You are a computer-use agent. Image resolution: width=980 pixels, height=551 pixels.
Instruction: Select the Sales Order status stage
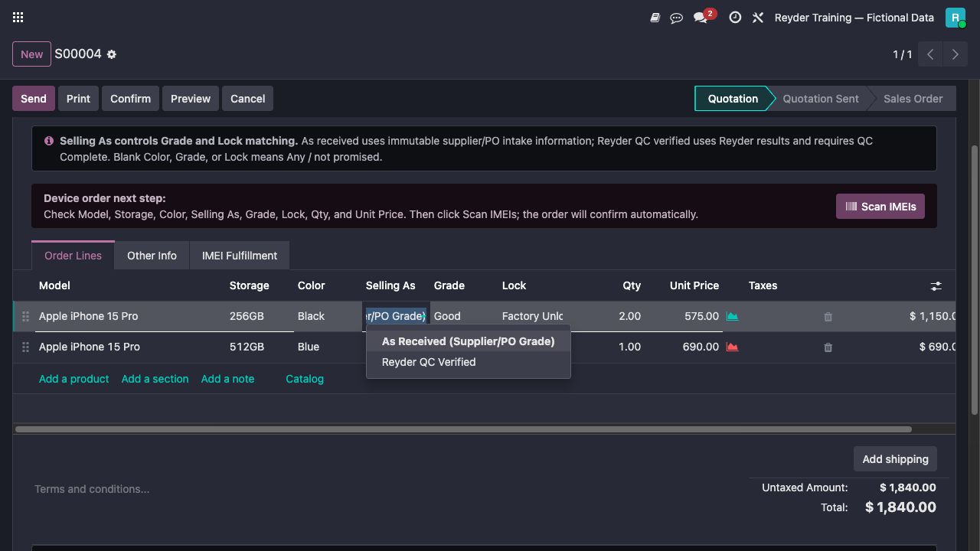coord(913,99)
